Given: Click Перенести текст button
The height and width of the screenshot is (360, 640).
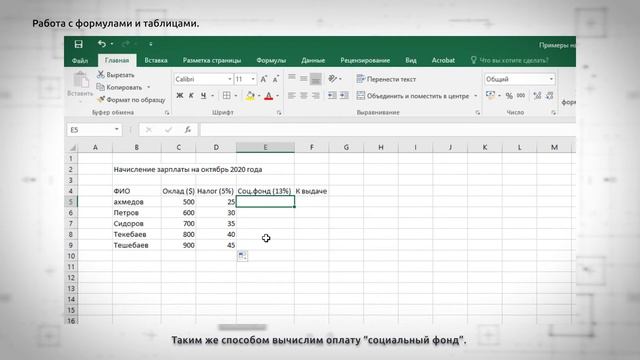Looking at the screenshot, I should pyautogui.click(x=386, y=79).
